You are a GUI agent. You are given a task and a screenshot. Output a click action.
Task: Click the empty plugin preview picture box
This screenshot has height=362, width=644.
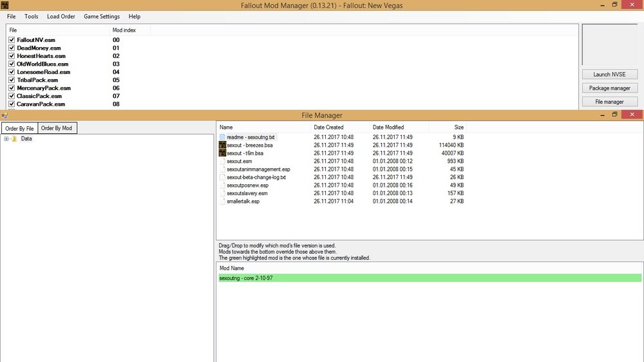pos(610,45)
